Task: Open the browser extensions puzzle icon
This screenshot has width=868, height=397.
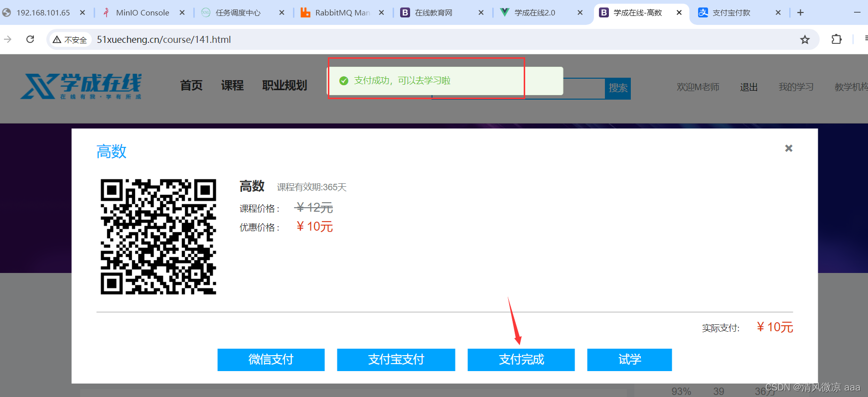Action: 837,39
